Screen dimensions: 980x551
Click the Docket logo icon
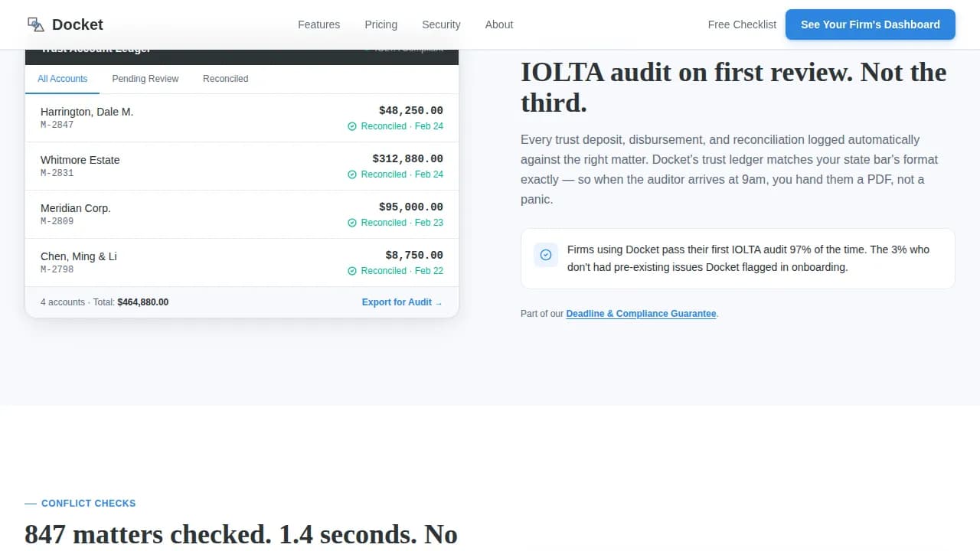click(x=36, y=24)
